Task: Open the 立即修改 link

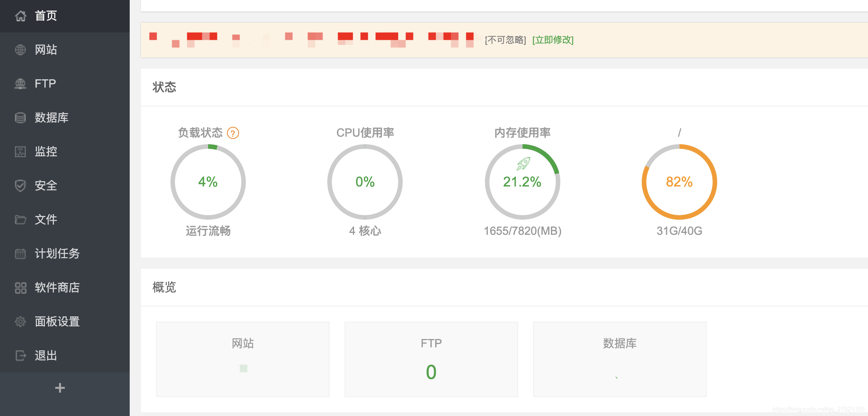Action: click(553, 40)
